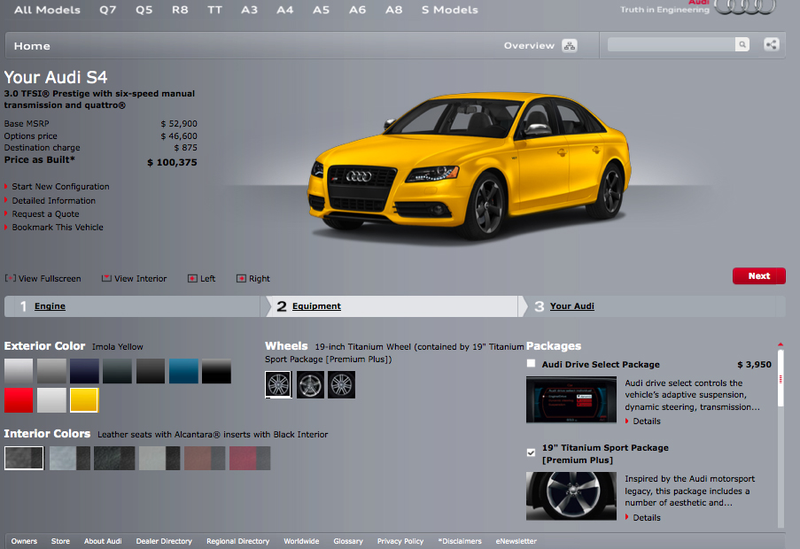800x549 pixels.
Task: Open the A3 model menu
Action: click(x=249, y=10)
